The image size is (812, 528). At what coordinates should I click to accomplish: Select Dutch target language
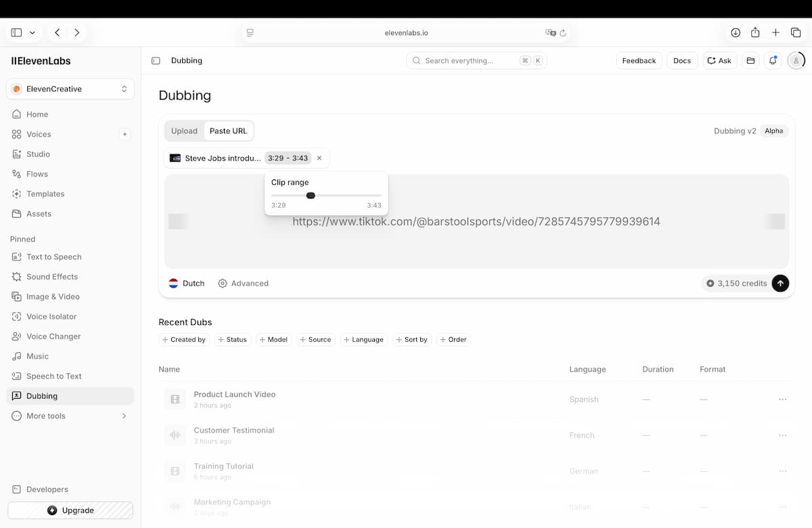tap(187, 284)
